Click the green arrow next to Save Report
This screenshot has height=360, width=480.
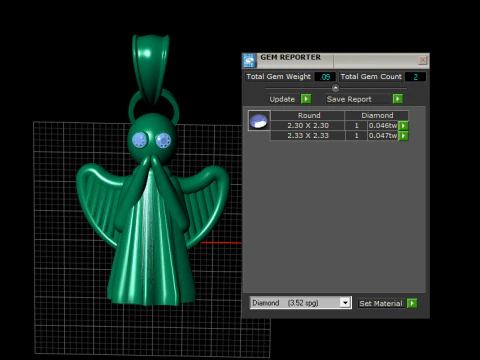tap(397, 99)
